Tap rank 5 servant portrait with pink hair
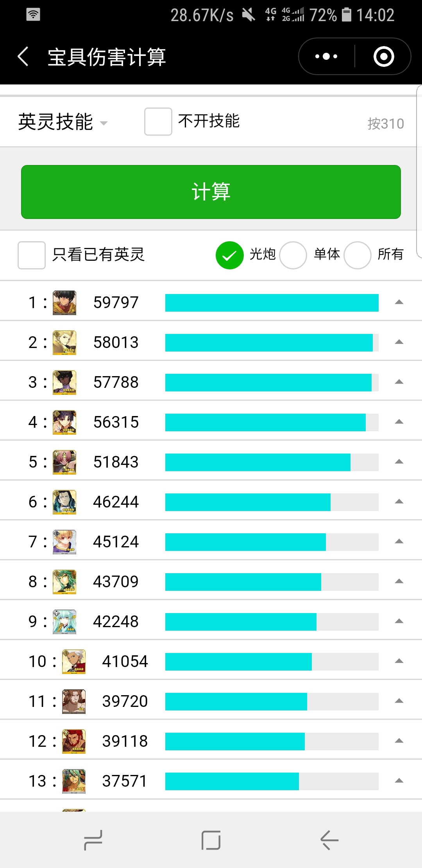 [x=64, y=462]
